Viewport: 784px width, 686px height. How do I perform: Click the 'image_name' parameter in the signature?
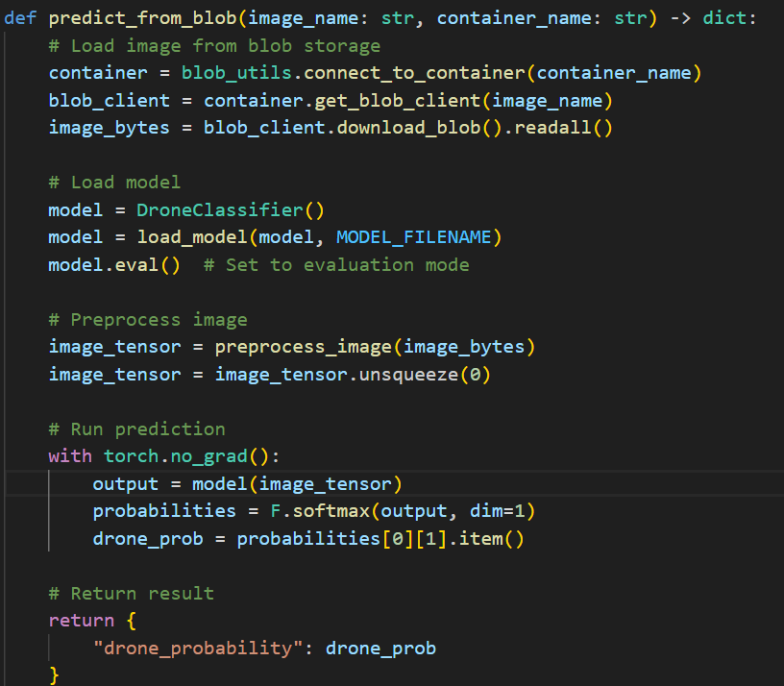(303, 18)
